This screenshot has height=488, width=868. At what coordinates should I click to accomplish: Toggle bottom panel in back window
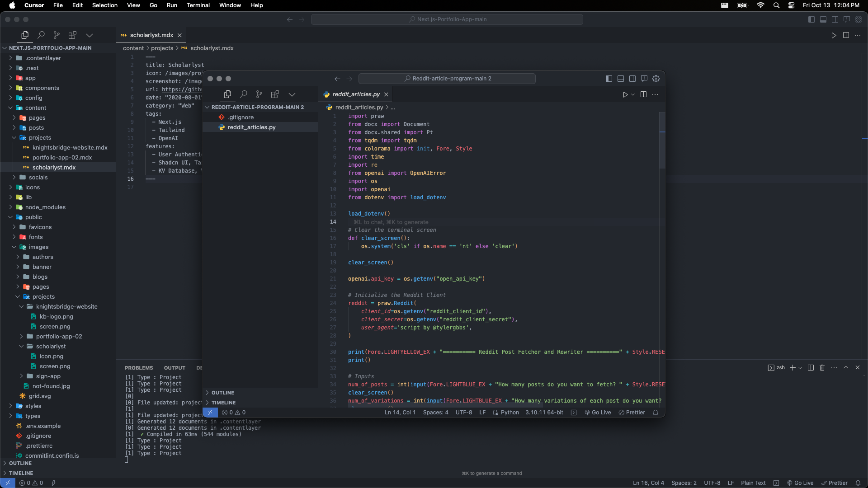(823, 19)
